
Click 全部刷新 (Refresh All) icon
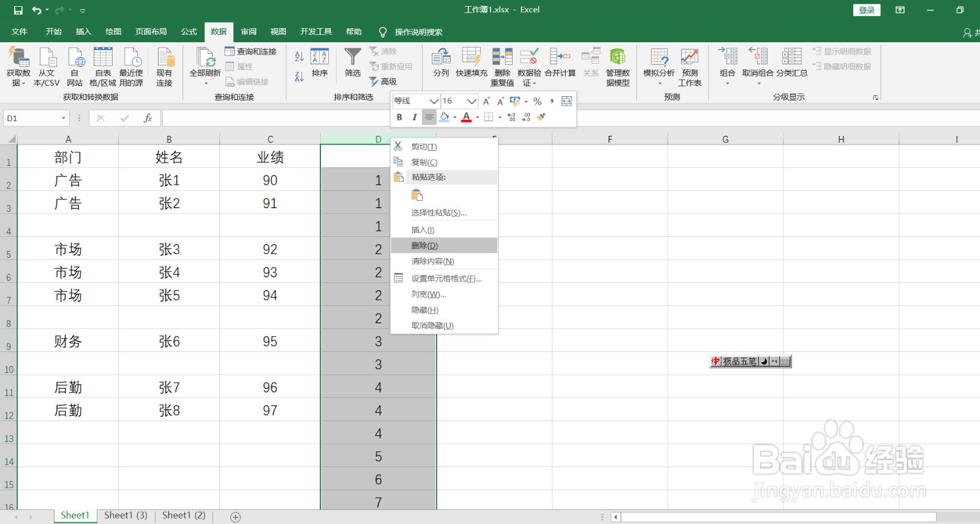click(x=205, y=58)
